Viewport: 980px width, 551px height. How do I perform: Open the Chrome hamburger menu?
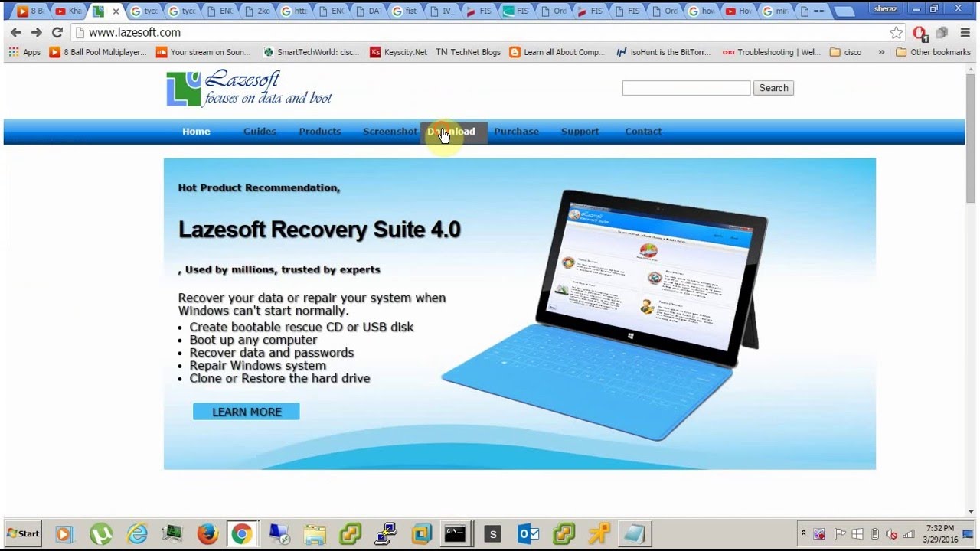pos(965,32)
